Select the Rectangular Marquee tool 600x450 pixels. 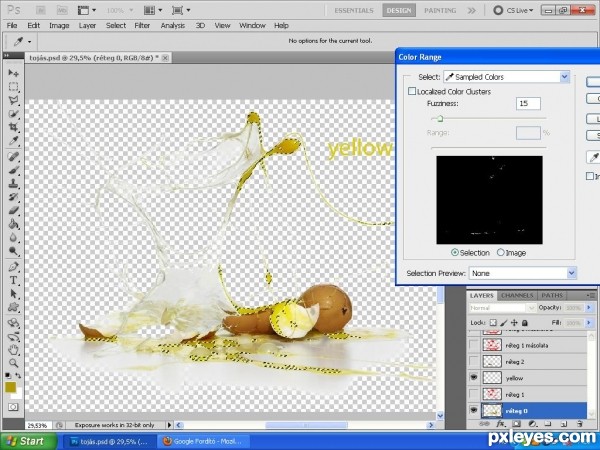pos(13,86)
